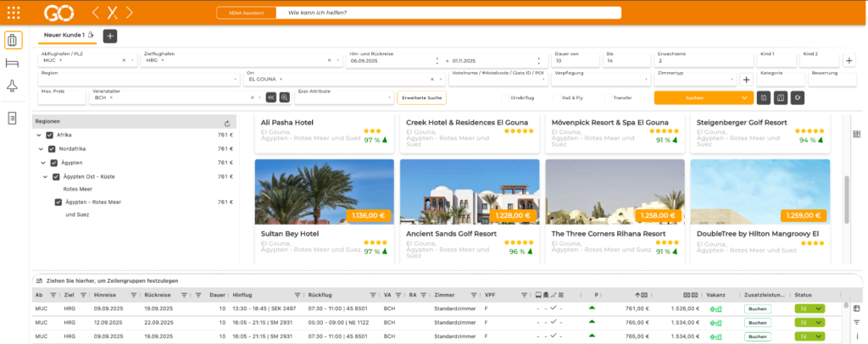Screen dimensions: 868x344
Task: Click the reset search circular arrow icon
Action: click(x=797, y=98)
